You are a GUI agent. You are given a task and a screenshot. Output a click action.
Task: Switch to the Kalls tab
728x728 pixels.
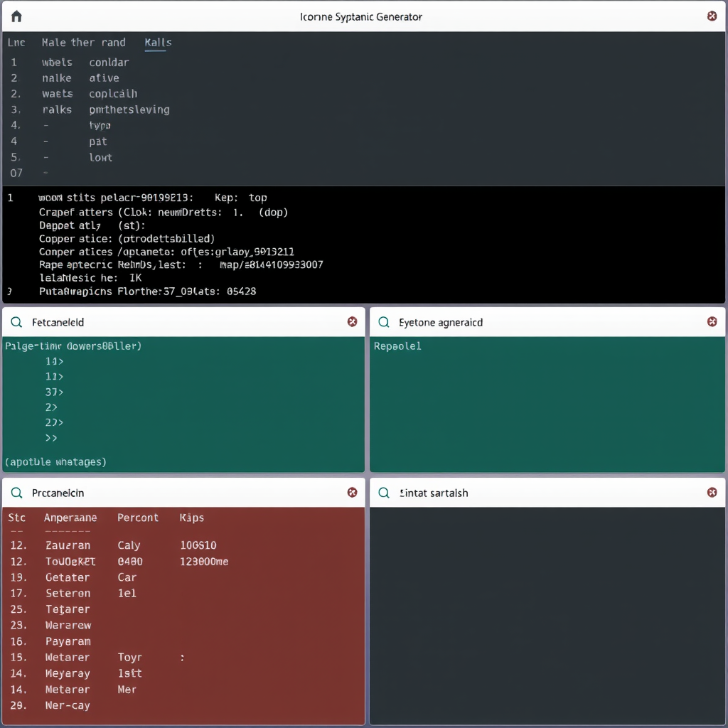pyautogui.click(x=158, y=43)
